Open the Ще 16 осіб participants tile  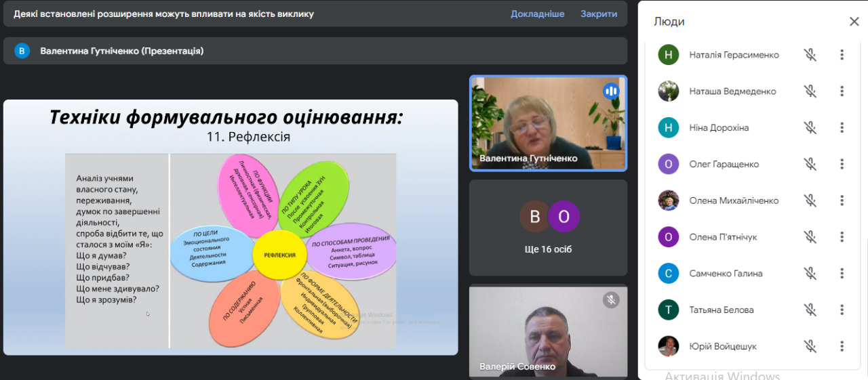tap(549, 228)
